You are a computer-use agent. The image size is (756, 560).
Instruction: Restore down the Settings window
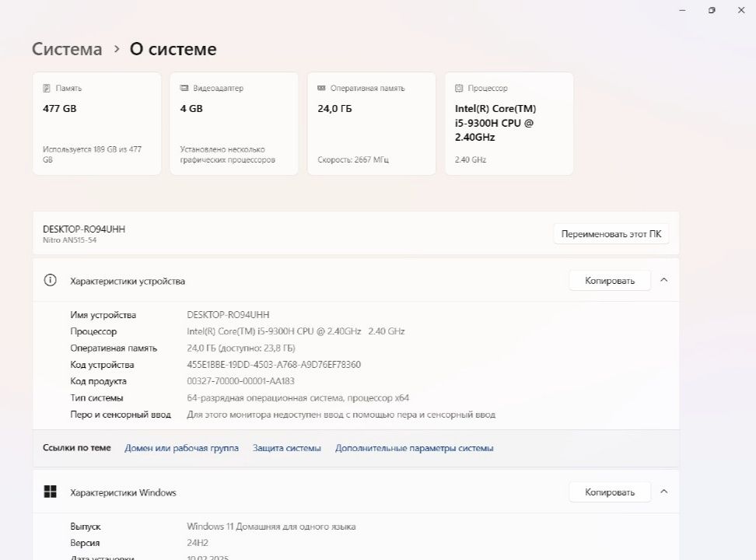[x=712, y=10]
